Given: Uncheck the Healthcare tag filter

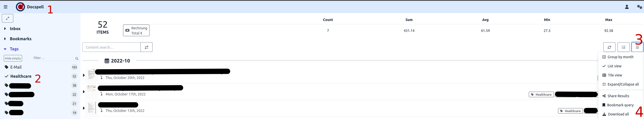Looking at the screenshot, I should tap(18, 76).
